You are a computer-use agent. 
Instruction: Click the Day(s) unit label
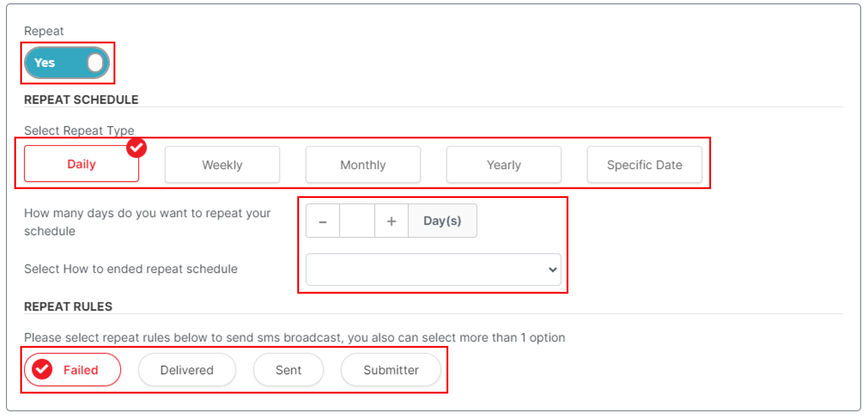(x=442, y=221)
